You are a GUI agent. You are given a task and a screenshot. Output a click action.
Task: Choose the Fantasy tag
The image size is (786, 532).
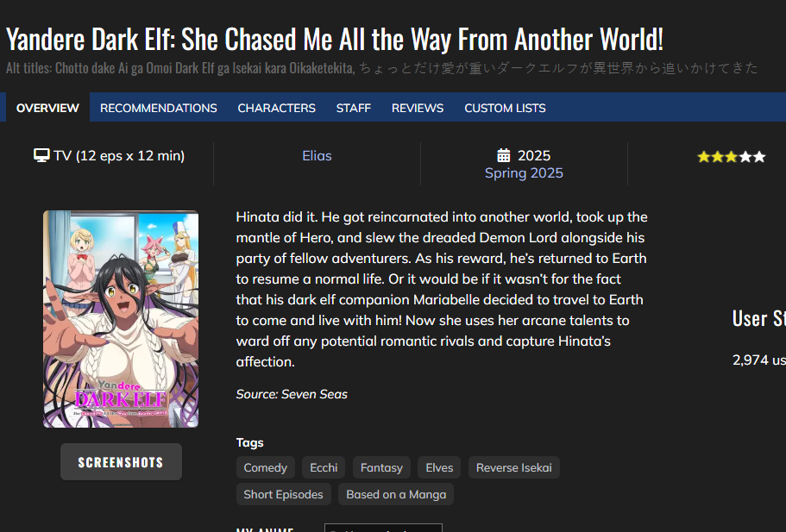click(x=381, y=467)
